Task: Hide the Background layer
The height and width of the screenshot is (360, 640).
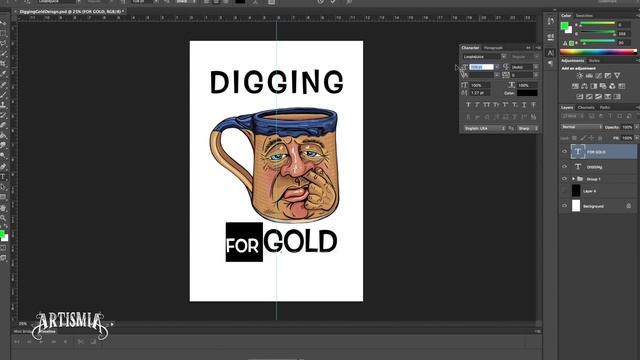Action: (x=565, y=206)
